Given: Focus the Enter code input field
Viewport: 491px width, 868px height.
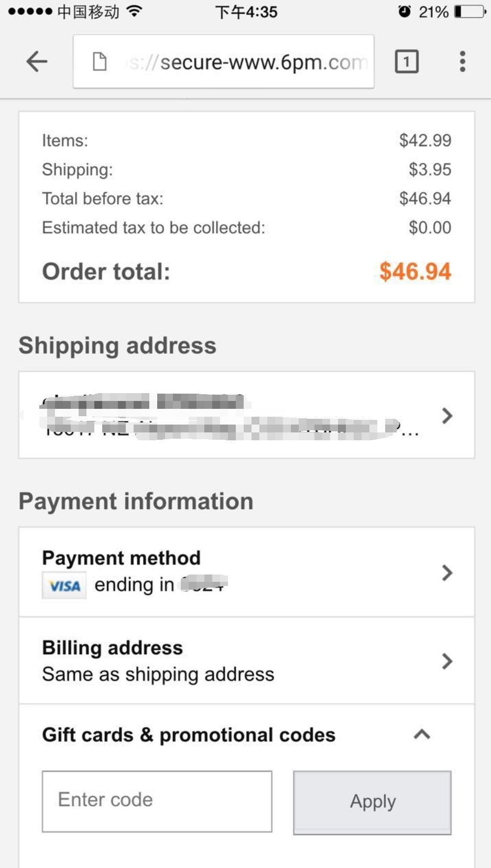Looking at the screenshot, I should [157, 801].
